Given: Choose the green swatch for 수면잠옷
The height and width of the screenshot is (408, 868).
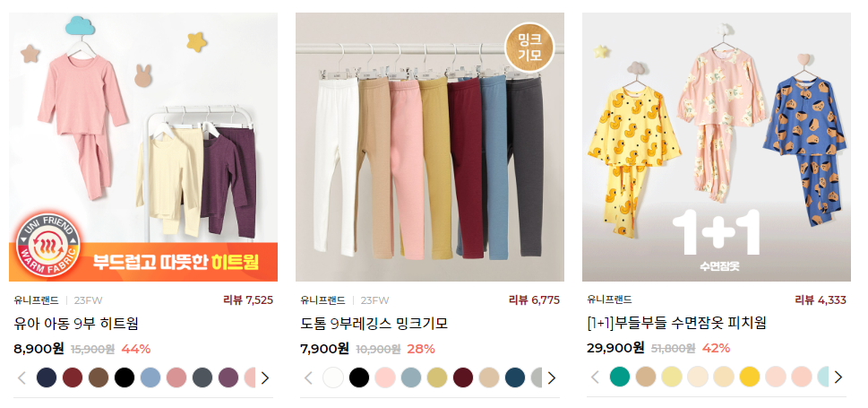Looking at the screenshot, I should (x=620, y=377).
